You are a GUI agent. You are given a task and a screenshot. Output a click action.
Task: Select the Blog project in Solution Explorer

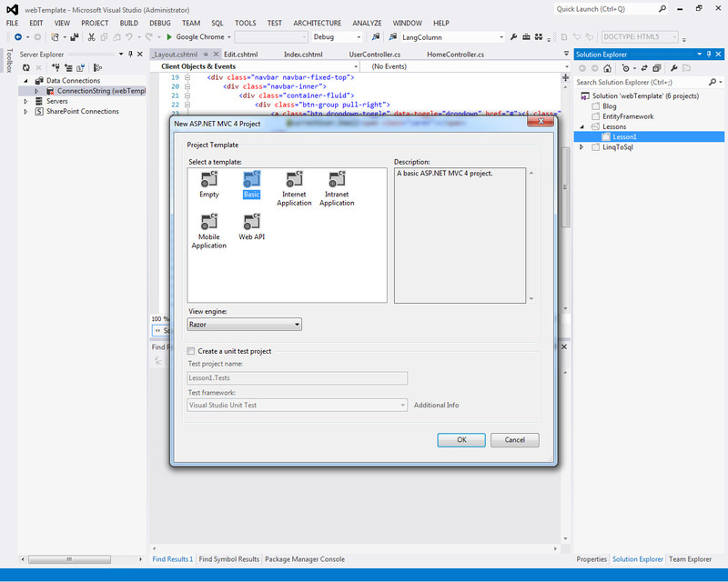coord(609,106)
